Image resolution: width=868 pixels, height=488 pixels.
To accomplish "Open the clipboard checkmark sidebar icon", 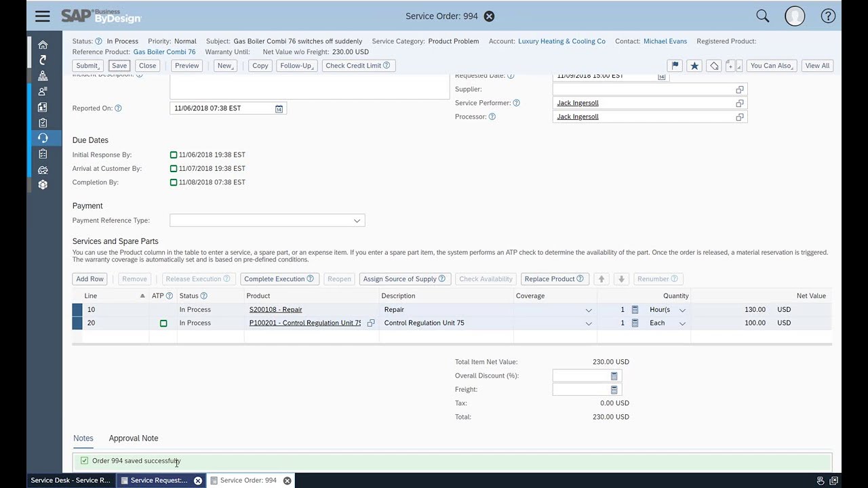I will coord(43,123).
